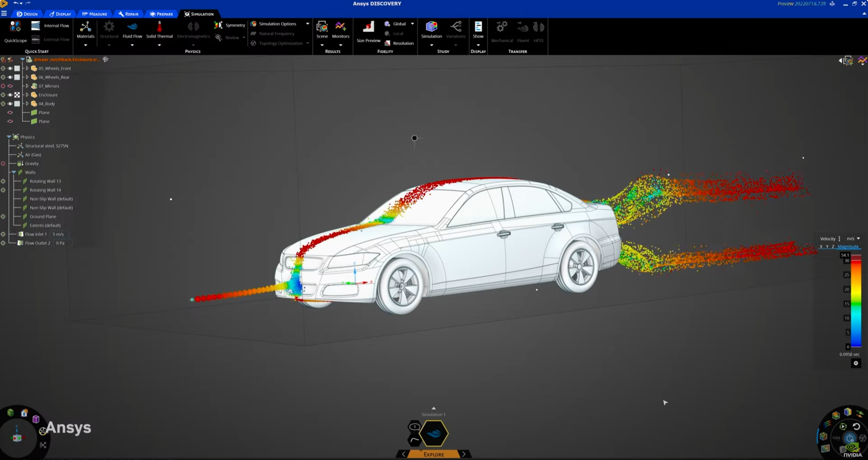Click the Explore stage button

(x=434, y=454)
